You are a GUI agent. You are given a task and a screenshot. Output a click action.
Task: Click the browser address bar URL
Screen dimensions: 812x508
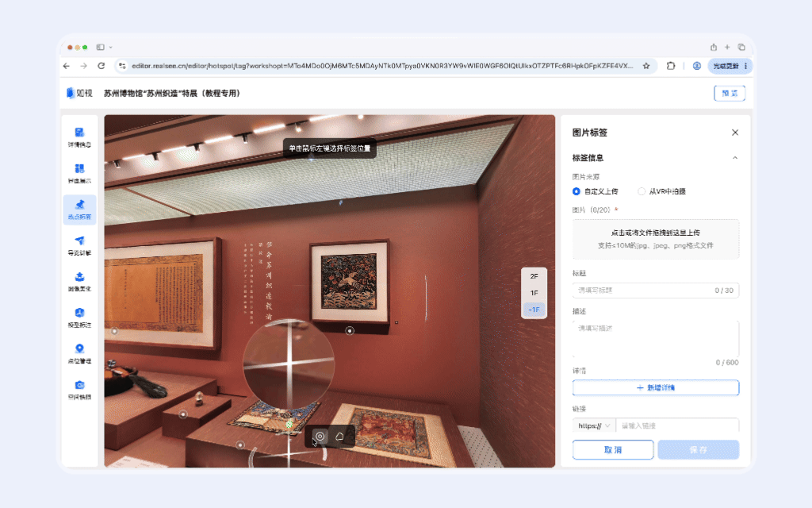(382, 66)
